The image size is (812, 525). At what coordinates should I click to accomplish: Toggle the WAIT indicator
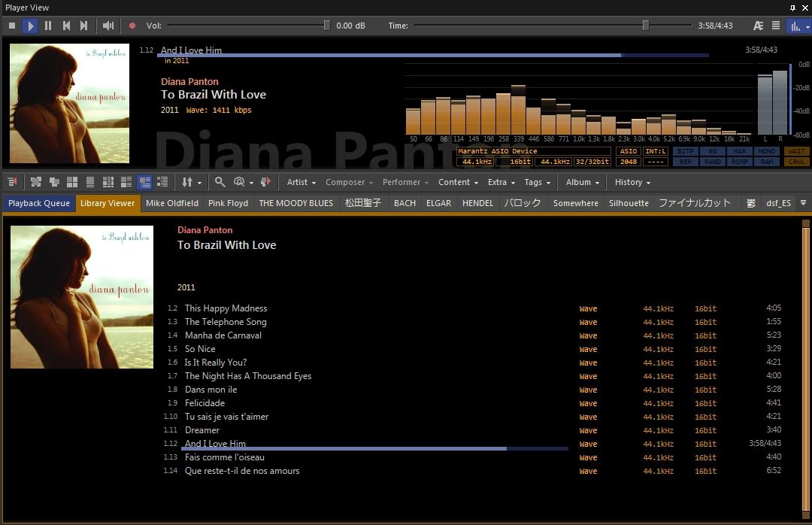[796, 151]
